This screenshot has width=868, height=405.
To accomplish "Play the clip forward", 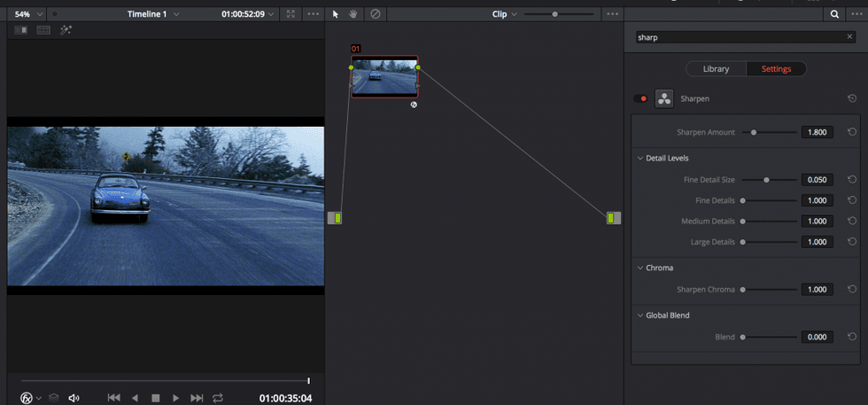I will [x=176, y=398].
